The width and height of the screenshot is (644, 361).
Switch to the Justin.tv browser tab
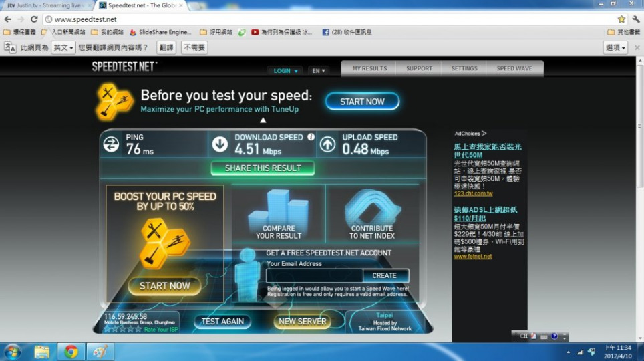tap(43, 5)
